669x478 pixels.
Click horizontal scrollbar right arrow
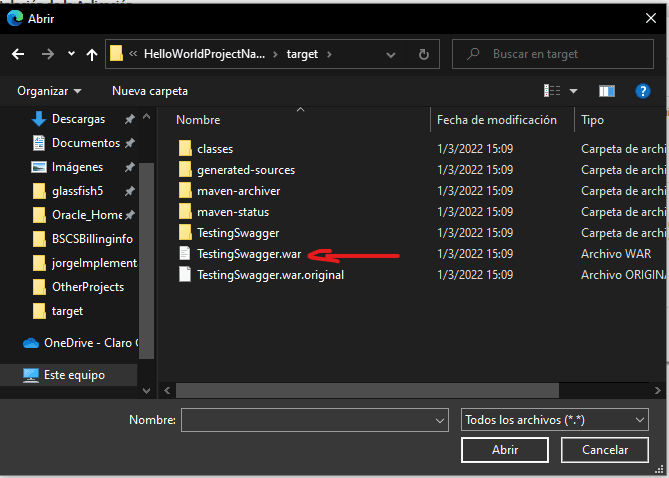coord(657,391)
